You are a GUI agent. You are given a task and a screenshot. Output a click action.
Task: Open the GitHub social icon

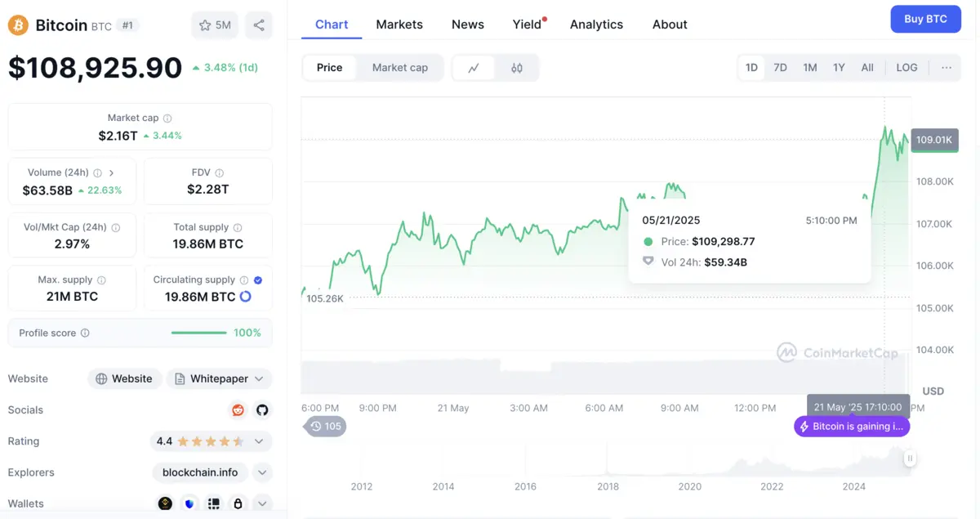coord(262,410)
